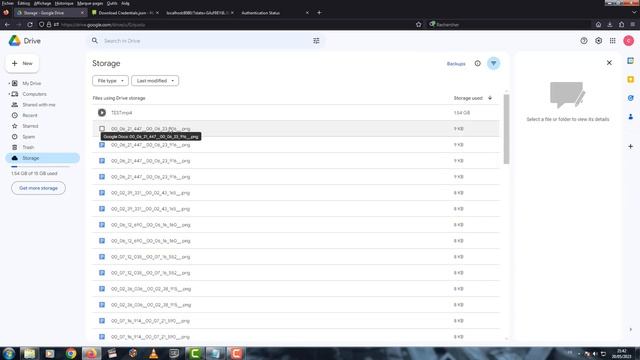
Task: Open the Fichier menu
Action: pyautogui.click(x=8, y=3)
